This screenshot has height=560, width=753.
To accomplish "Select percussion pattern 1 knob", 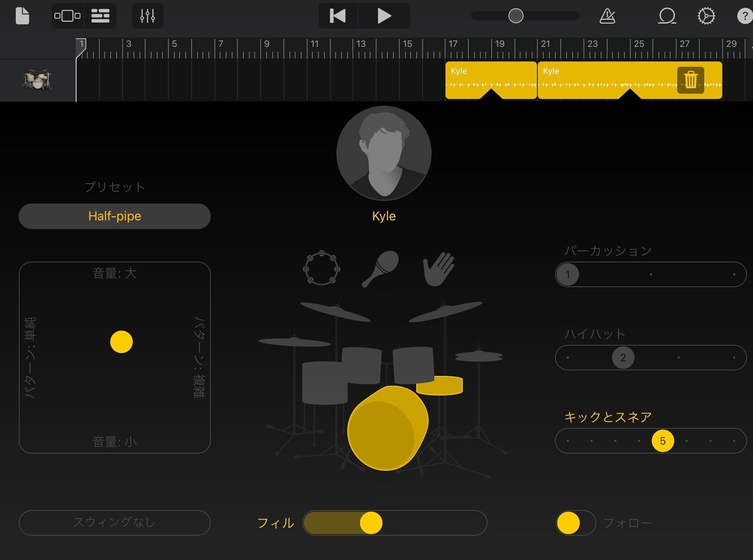I will pyautogui.click(x=567, y=274).
